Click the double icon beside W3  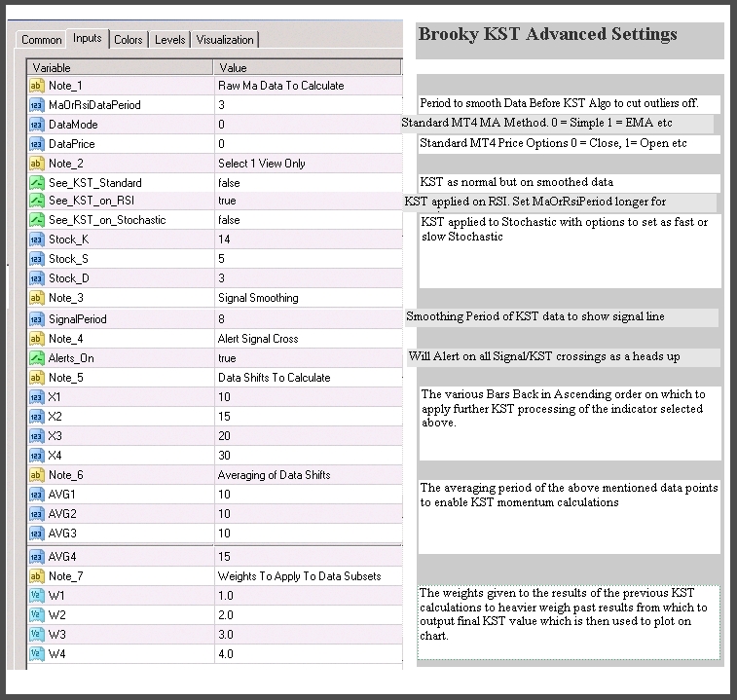36,635
